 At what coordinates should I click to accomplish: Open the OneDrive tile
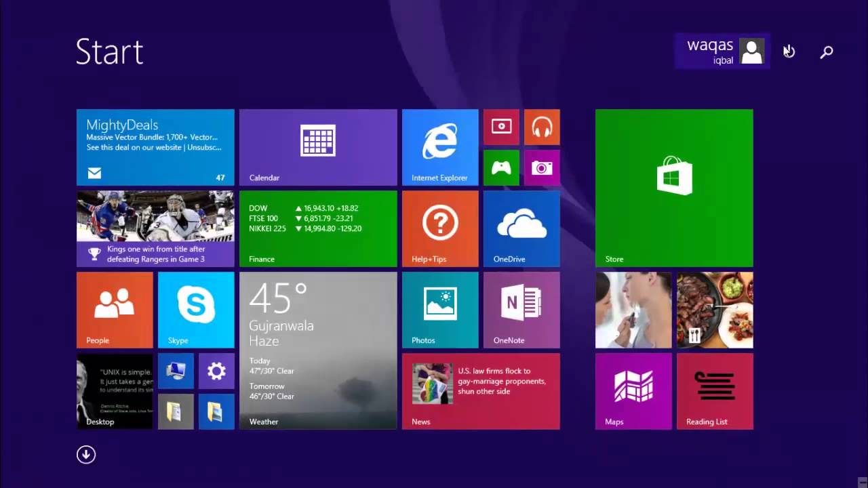[521, 228]
